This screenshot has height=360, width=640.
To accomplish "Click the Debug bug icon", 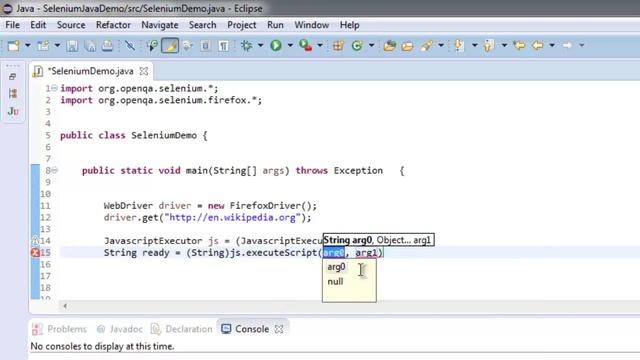I will coord(246,45).
